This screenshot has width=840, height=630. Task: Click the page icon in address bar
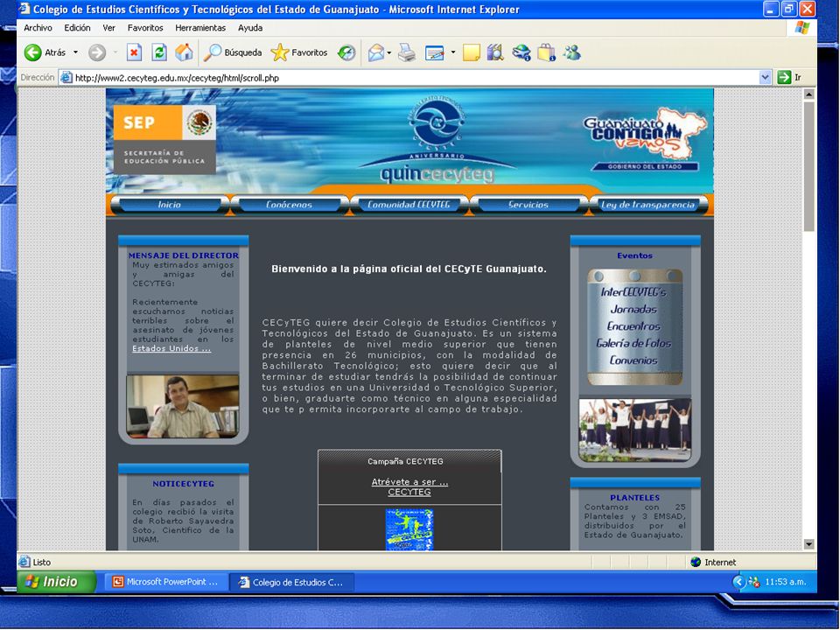coord(66,78)
